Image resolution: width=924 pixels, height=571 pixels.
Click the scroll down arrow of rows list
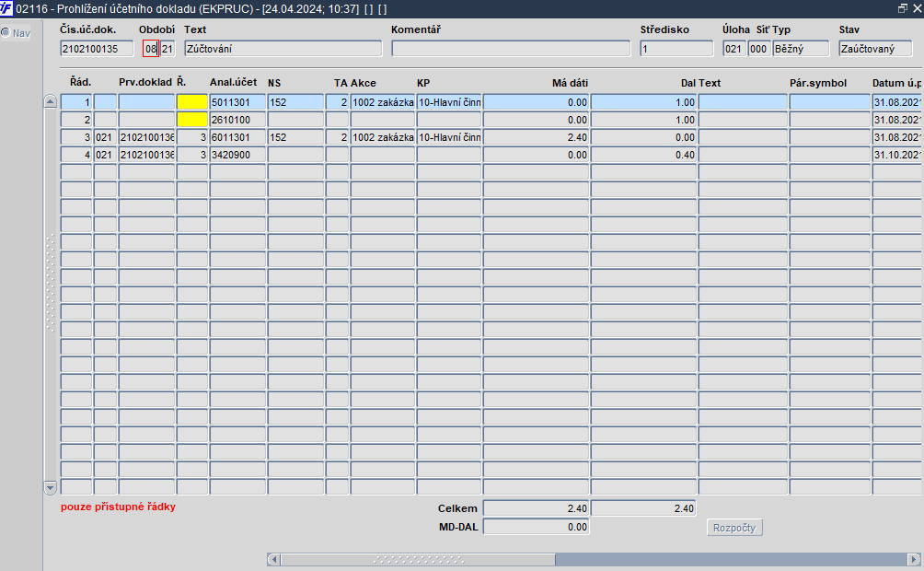(50, 488)
